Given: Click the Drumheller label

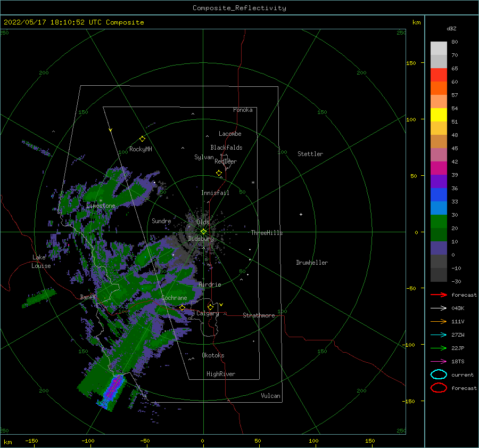Looking at the screenshot, I should [x=312, y=263].
